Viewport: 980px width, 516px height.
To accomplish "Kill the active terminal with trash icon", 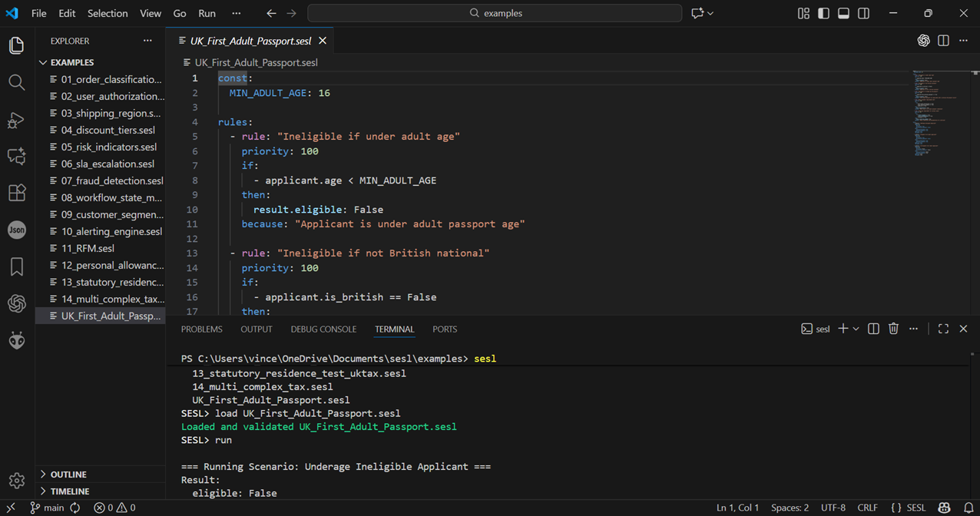I will [x=893, y=328].
